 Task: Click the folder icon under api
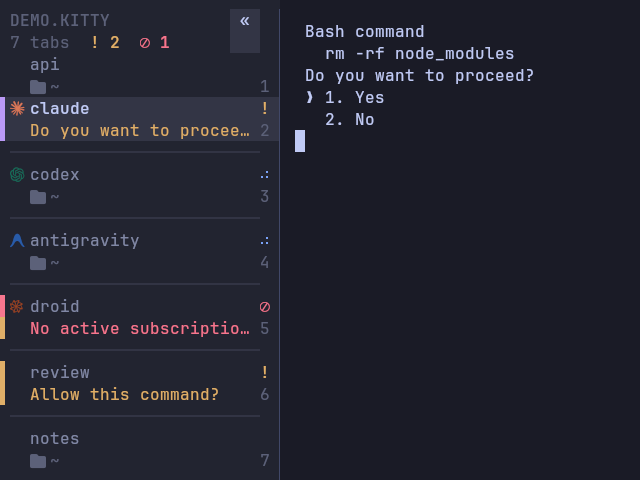tap(38, 87)
